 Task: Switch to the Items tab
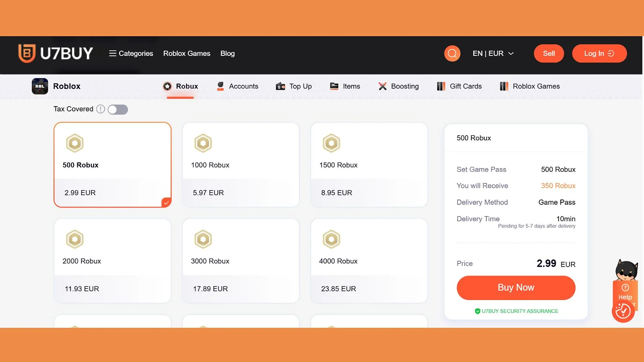click(x=345, y=86)
